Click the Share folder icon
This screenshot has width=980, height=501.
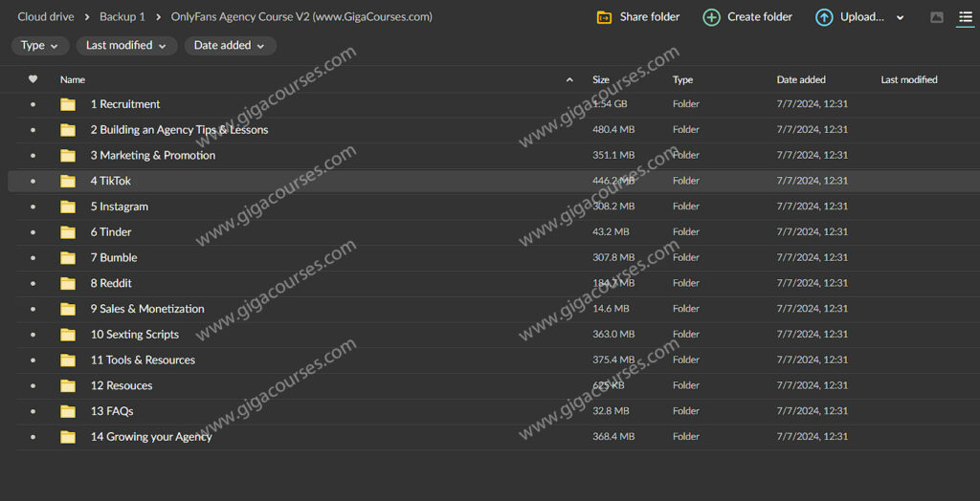[x=604, y=17]
